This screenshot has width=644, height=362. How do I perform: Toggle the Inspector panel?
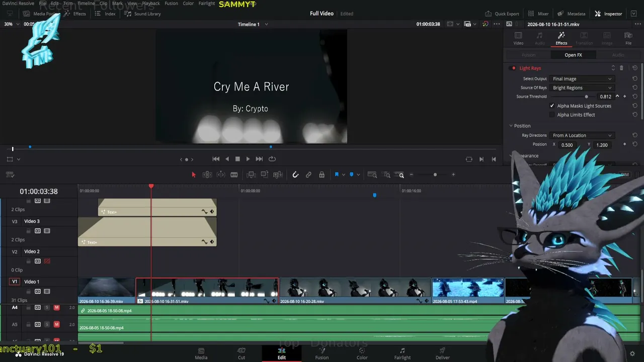pos(608,14)
